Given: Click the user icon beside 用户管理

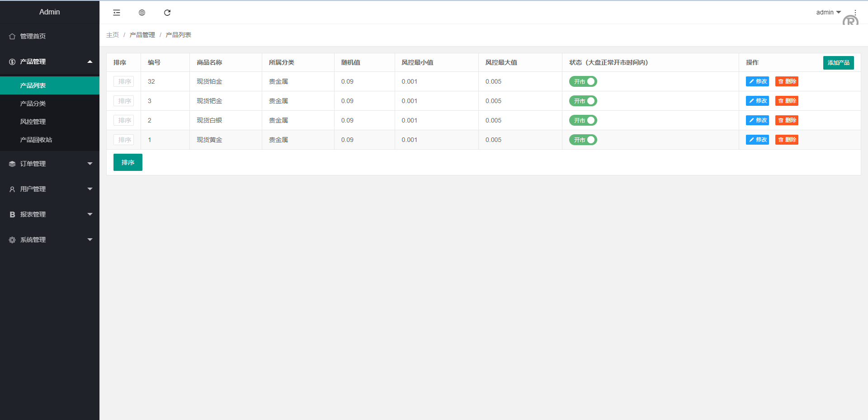Looking at the screenshot, I should coord(12,189).
